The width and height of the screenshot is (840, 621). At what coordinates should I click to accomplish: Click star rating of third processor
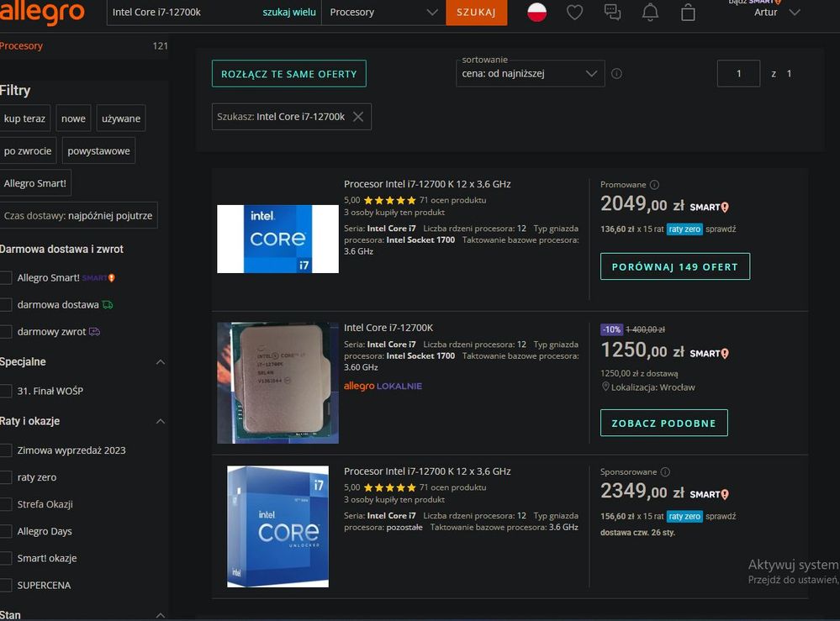[x=389, y=487]
